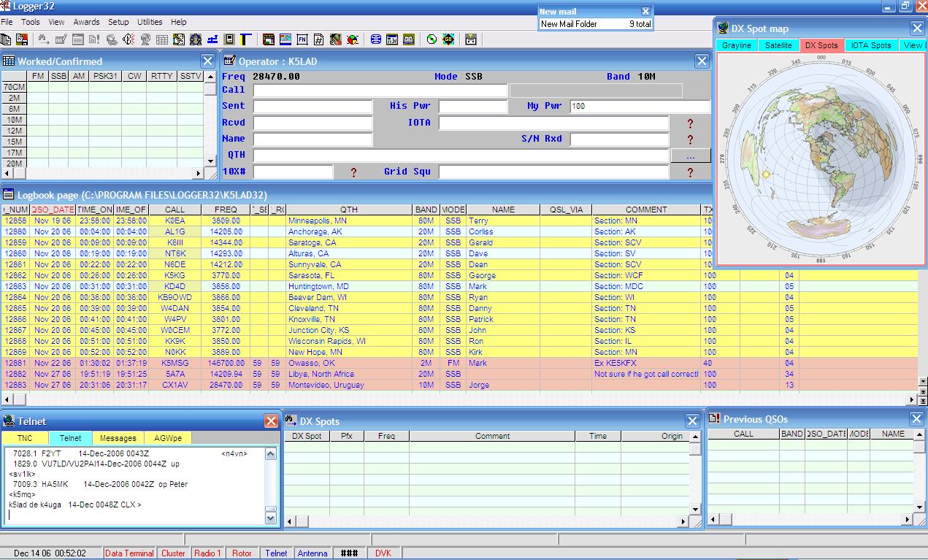Image resolution: width=928 pixels, height=560 pixels.
Task: Click the blue striped globe toolbar icon
Action: (375, 39)
